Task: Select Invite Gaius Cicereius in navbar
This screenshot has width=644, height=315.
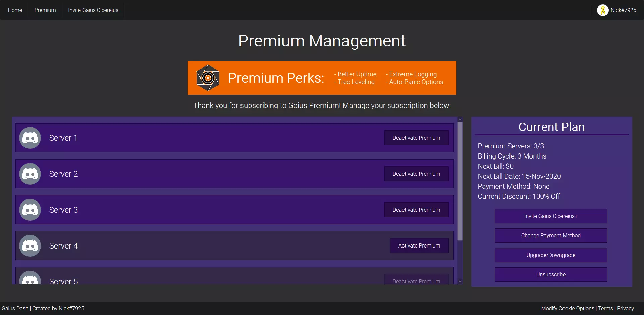Action: point(93,10)
